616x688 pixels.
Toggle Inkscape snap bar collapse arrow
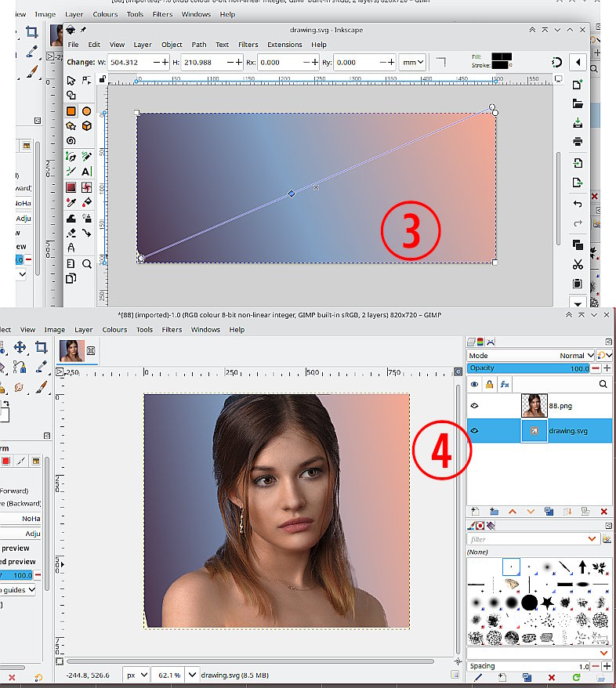point(578,63)
